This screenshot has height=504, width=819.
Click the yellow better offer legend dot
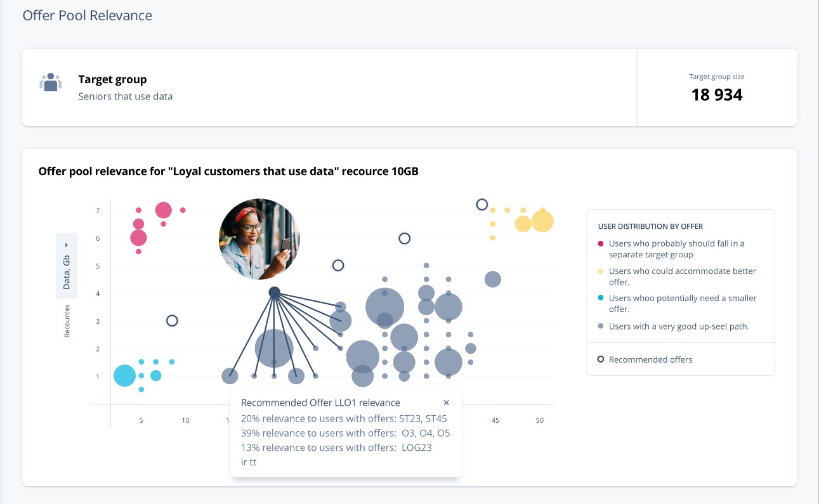(x=601, y=271)
